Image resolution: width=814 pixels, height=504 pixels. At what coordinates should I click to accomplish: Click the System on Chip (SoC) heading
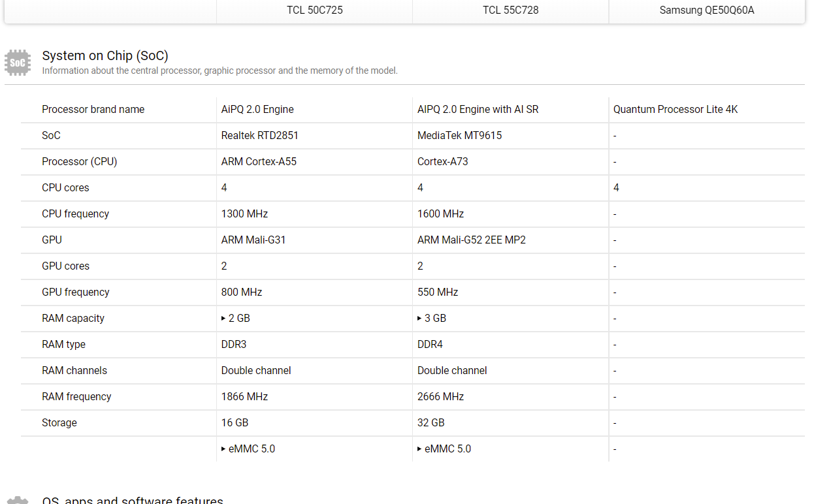(105, 56)
